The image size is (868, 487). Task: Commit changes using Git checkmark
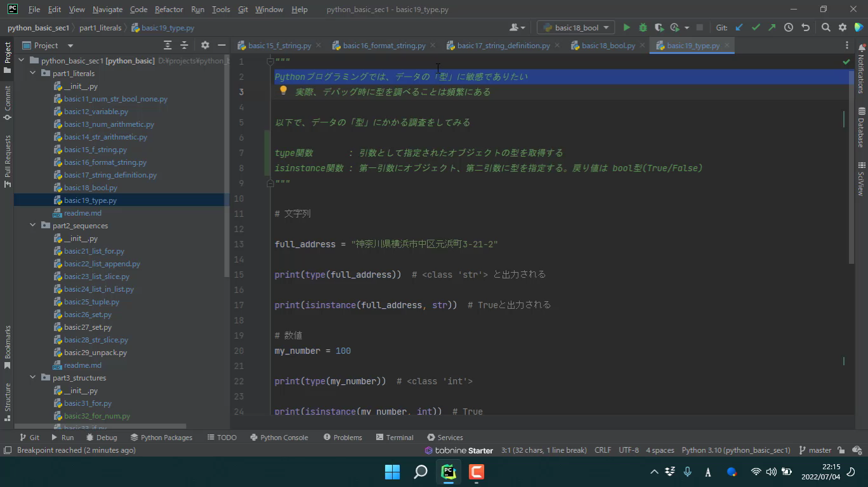(756, 27)
